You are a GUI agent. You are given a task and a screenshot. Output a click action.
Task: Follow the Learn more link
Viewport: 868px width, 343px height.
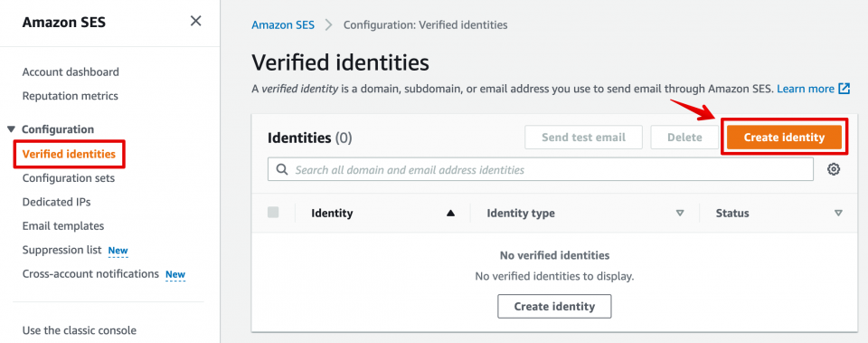[x=806, y=89]
